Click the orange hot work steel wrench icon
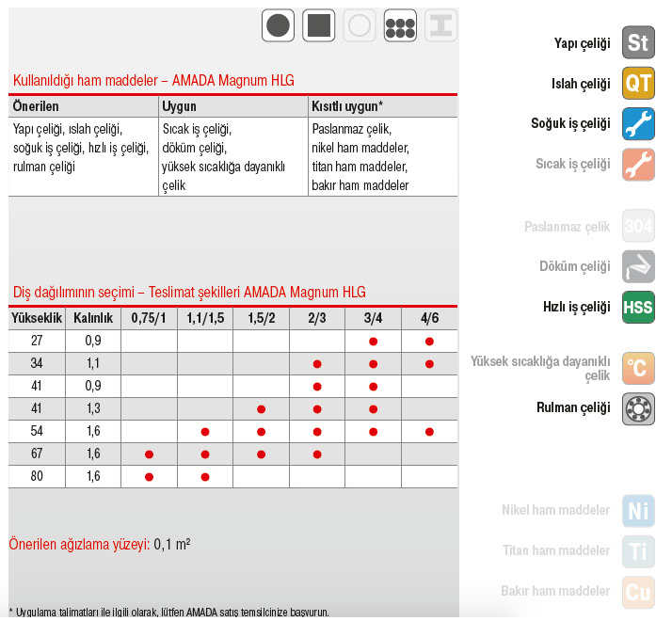The image size is (672, 621). tap(638, 165)
